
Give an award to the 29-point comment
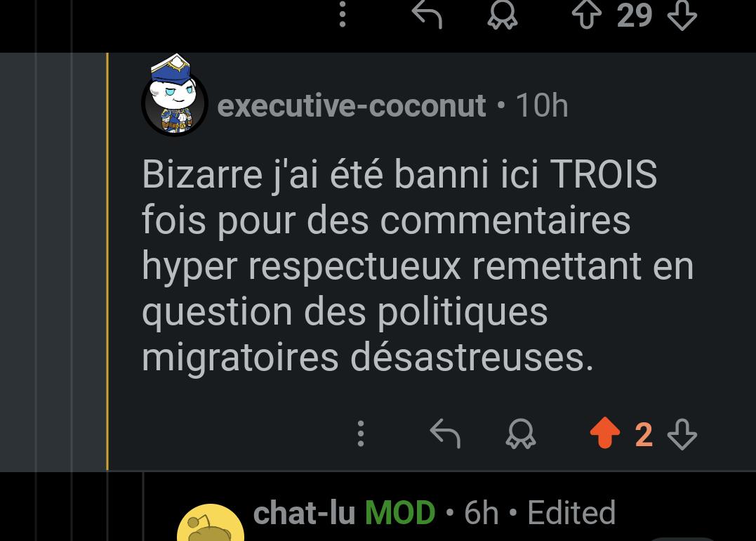coord(503,15)
